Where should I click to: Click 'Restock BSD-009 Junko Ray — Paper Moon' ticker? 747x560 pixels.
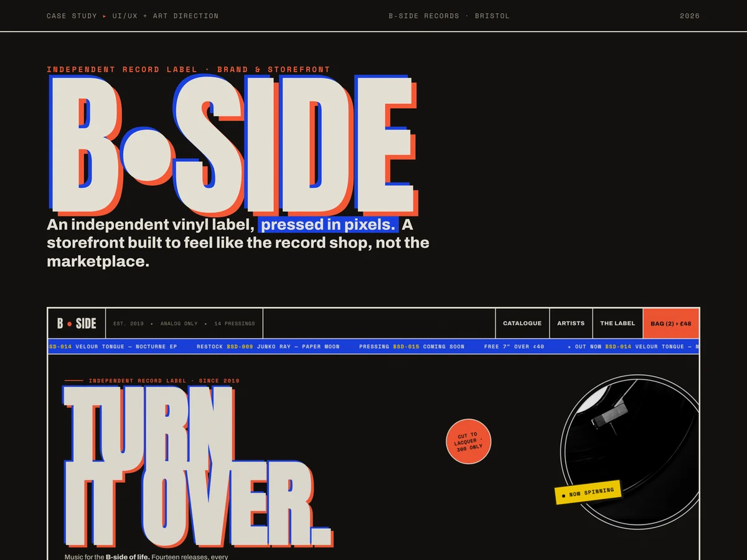tap(268, 347)
